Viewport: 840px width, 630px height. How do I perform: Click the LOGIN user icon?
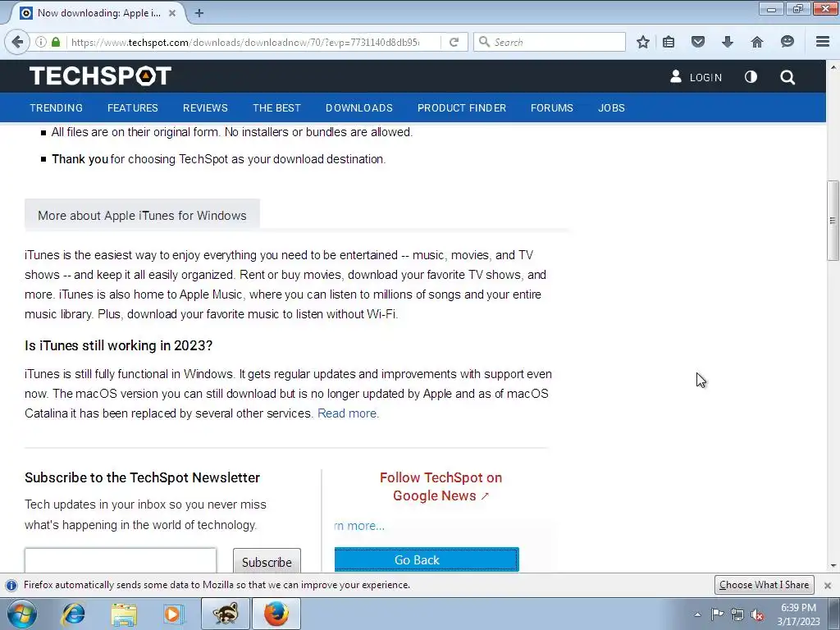tap(676, 76)
